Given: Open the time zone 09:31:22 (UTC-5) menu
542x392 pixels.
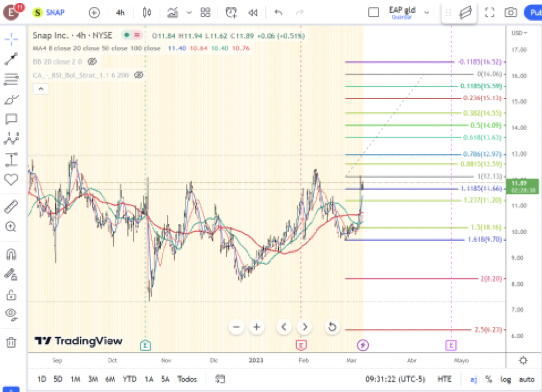Looking at the screenshot, I should [x=395, y=379].
